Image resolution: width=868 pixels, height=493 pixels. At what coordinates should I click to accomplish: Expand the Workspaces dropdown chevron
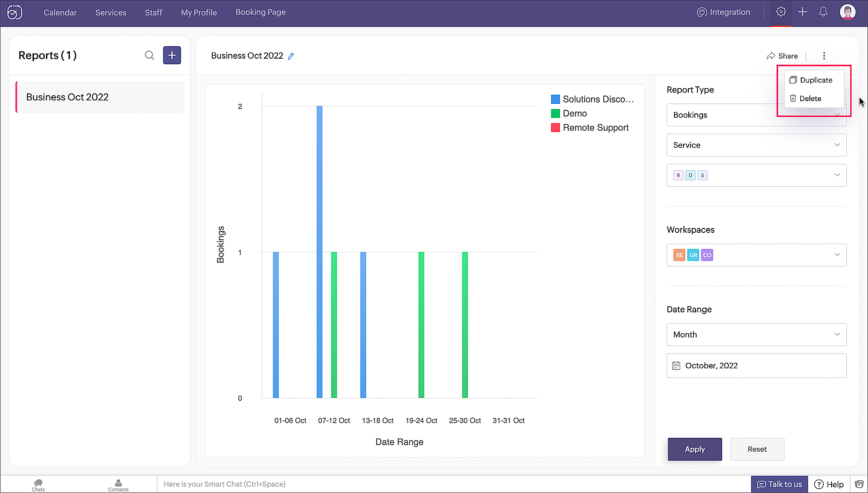(837, 255)
